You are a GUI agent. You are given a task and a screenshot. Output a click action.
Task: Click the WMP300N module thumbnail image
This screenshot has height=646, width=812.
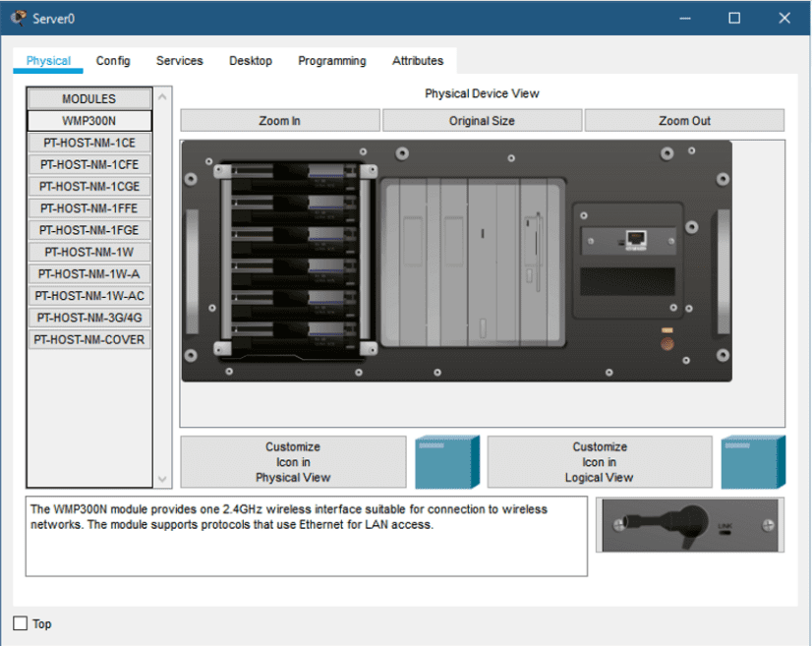point(689,524)
